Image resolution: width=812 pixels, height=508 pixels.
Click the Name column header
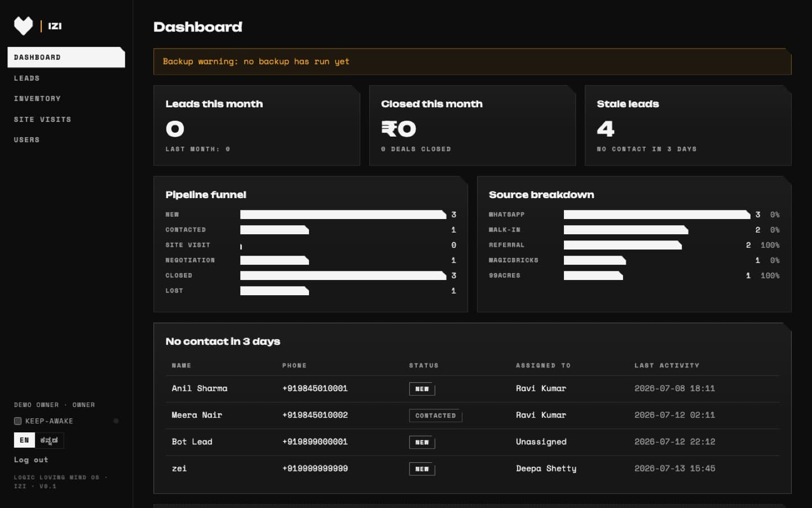182,365
